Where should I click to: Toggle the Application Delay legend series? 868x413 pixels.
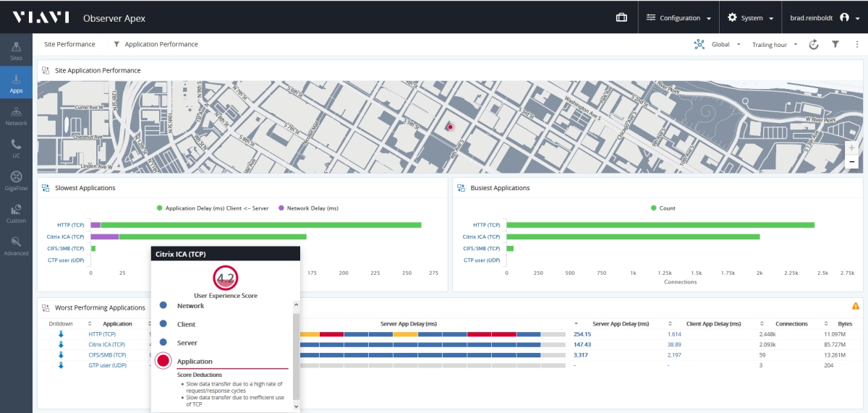(213, 208)
